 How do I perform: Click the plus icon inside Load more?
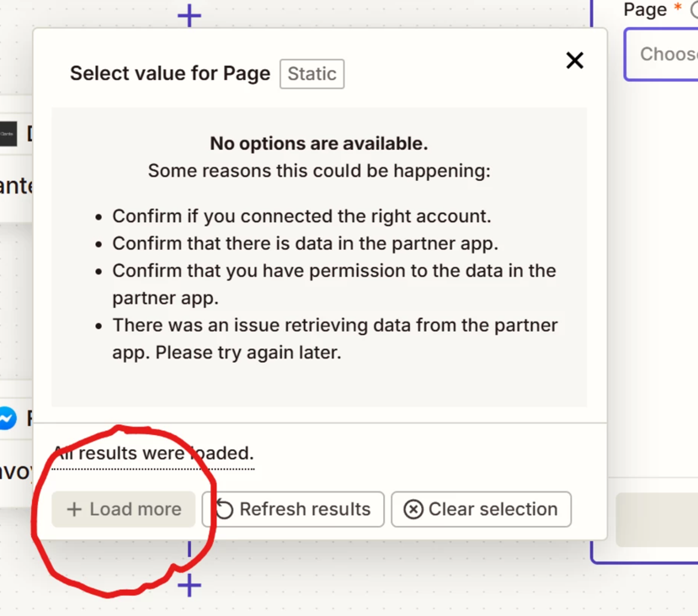pos(74,509)
